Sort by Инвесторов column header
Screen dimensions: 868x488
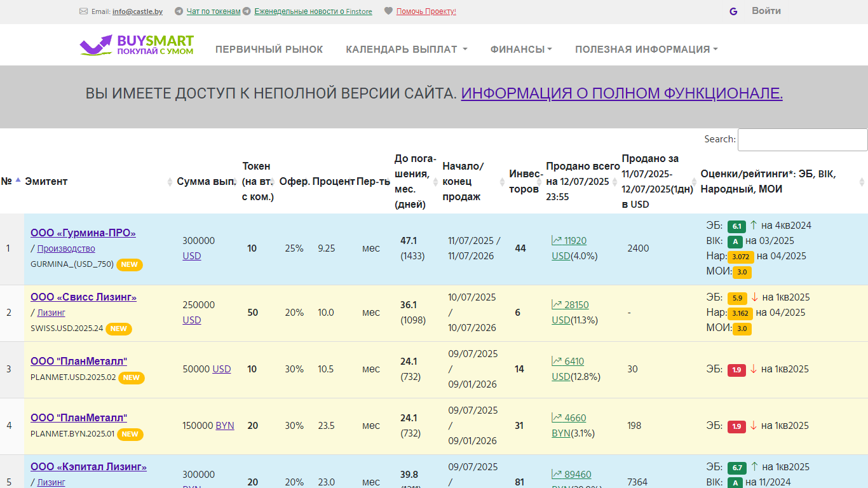pyautogui.click(x=526, y=181)
